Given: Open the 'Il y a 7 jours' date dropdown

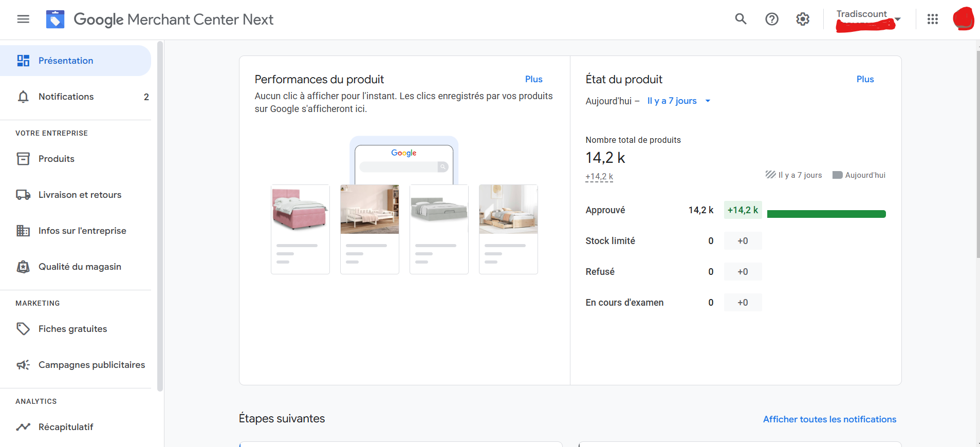Looking at the screenshot, I should pyautogui.click(x=678, y=101).
